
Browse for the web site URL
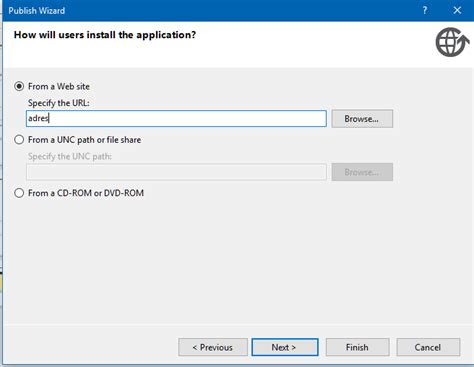pos(362,119)
